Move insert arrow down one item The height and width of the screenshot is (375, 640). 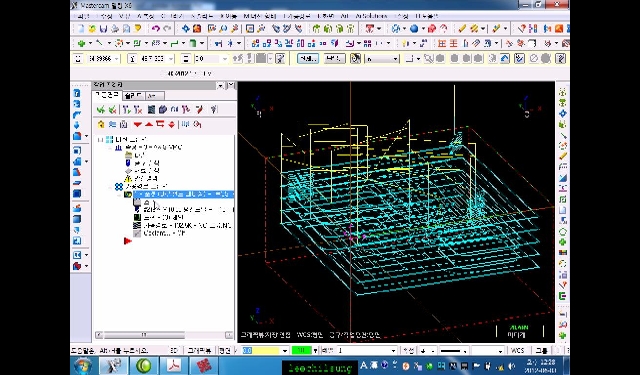(x=138, y=124)
